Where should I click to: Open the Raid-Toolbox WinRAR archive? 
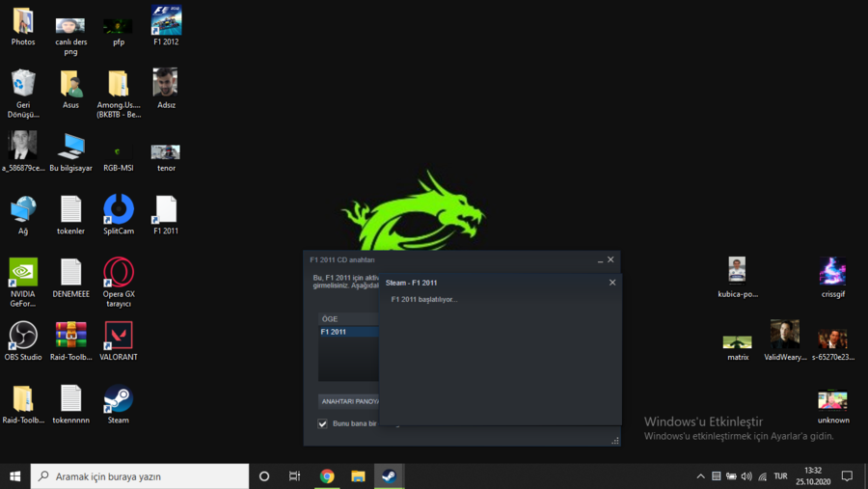(70, 341)
